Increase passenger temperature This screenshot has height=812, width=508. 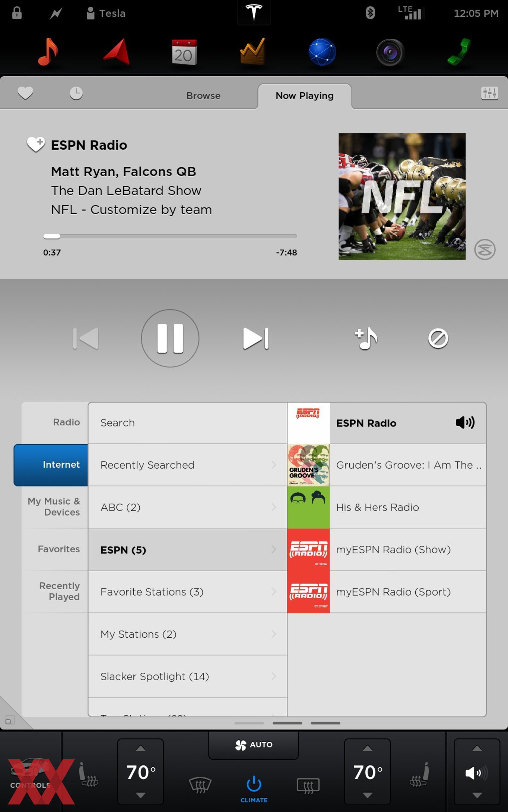[x=368, y=749]
